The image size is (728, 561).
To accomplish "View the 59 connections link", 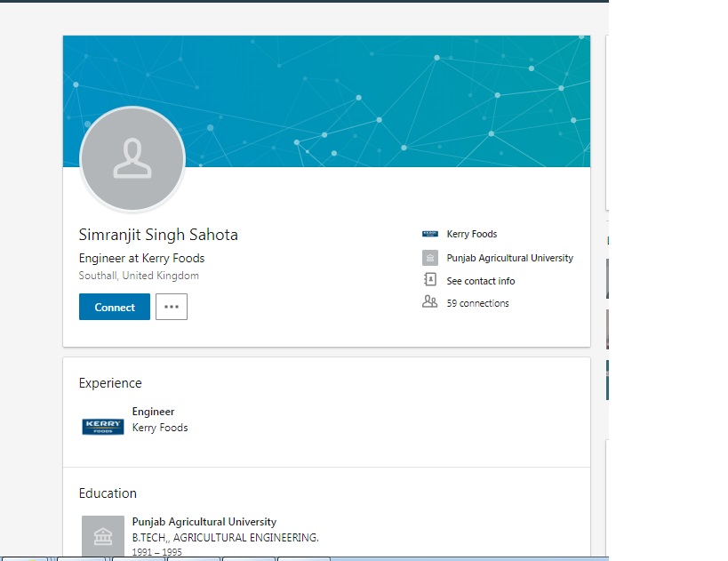I will click(477, 303).
